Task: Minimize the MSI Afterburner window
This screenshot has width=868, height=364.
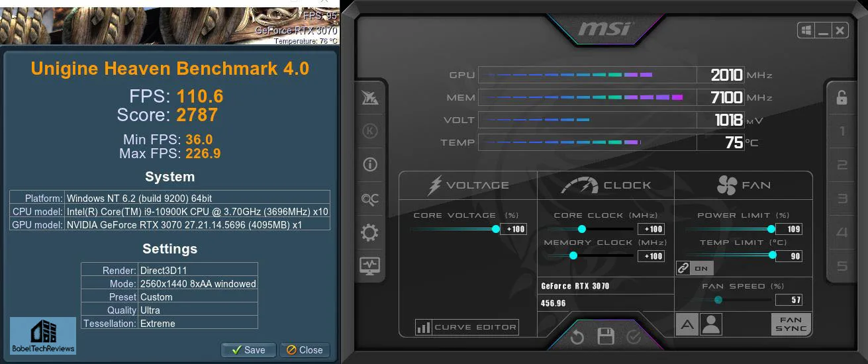Action: tap(823, 30)
